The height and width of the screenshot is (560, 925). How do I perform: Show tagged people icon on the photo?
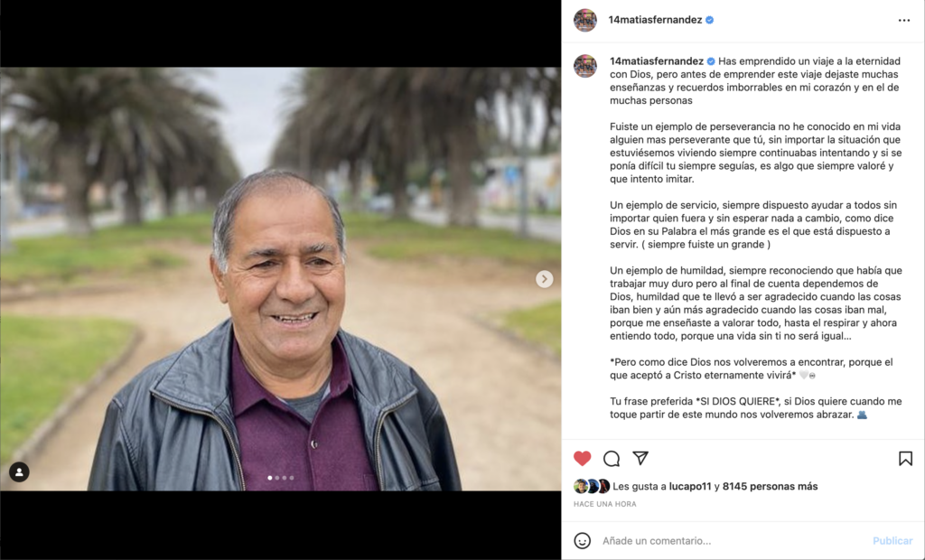click(19, 471)
